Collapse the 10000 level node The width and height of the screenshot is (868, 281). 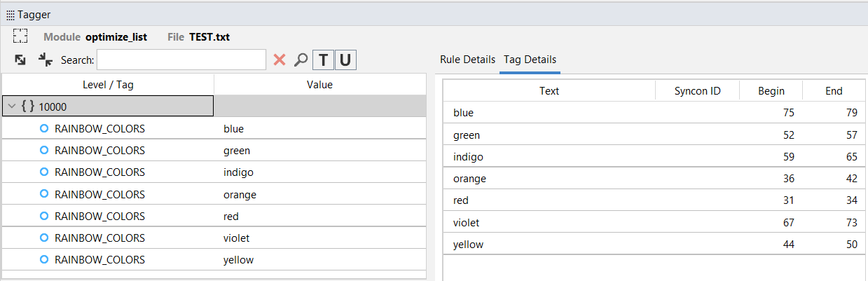[x=11, y=107]
